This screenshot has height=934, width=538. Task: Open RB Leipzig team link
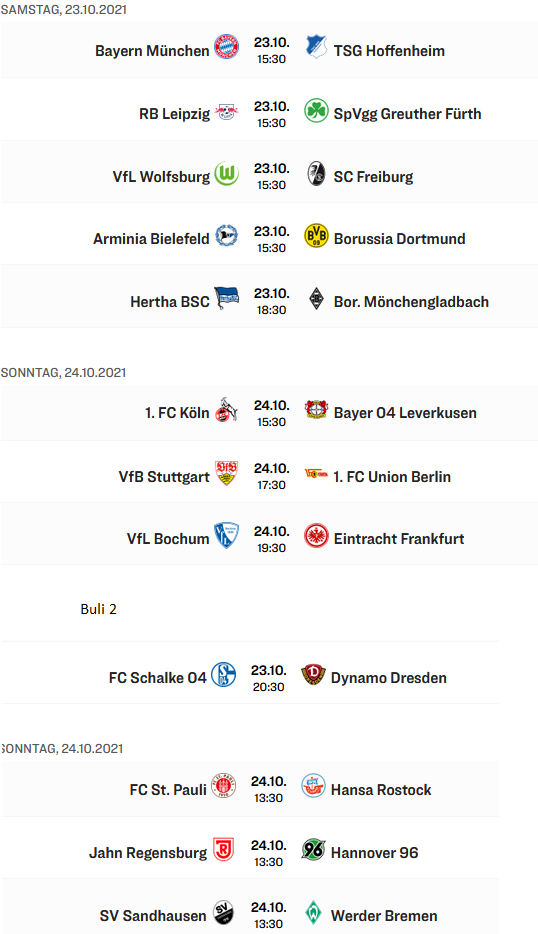(x=175, y=114)
